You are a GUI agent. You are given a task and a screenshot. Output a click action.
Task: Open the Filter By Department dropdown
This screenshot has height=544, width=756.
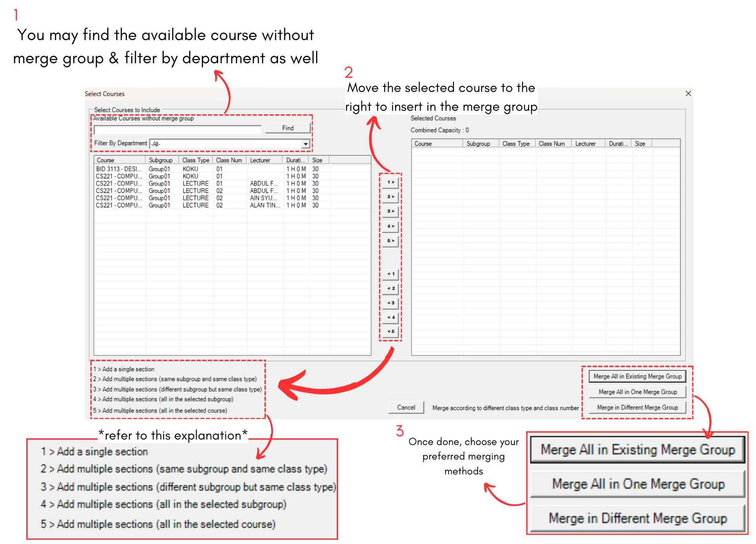click(306, 144)
